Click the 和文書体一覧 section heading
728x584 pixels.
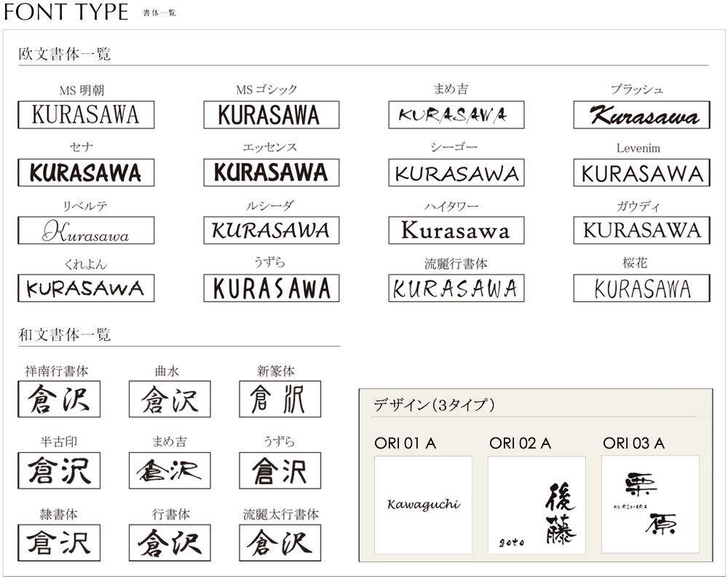[65, 335]
